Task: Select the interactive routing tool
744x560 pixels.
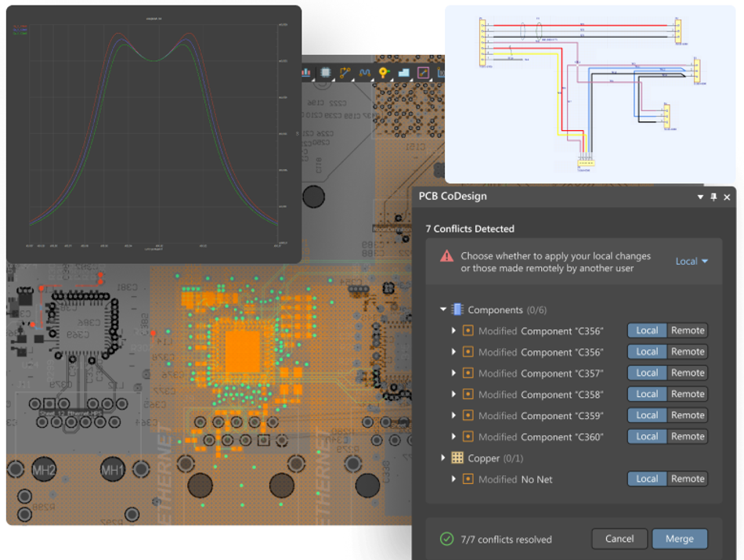Action: click(345, 72)
